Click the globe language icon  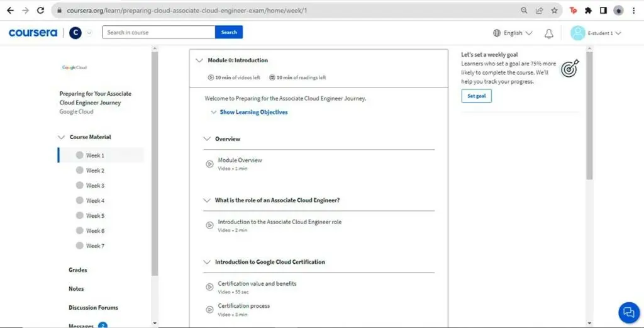coord(497,33)
